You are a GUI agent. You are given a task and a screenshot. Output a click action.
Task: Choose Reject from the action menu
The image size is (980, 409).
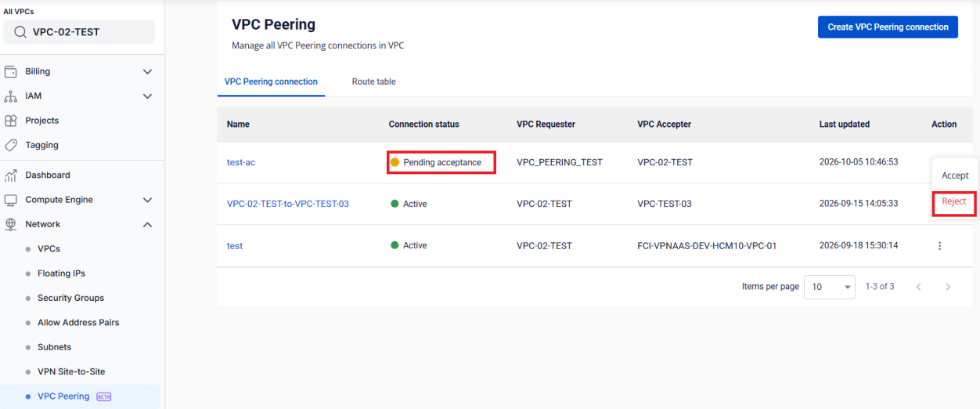coord(953,201)
